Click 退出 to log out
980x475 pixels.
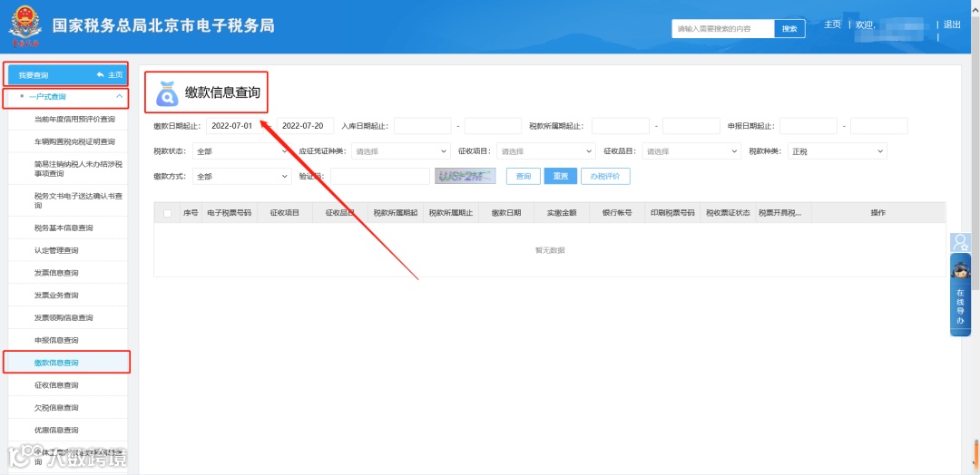click(x=952, y=24)
